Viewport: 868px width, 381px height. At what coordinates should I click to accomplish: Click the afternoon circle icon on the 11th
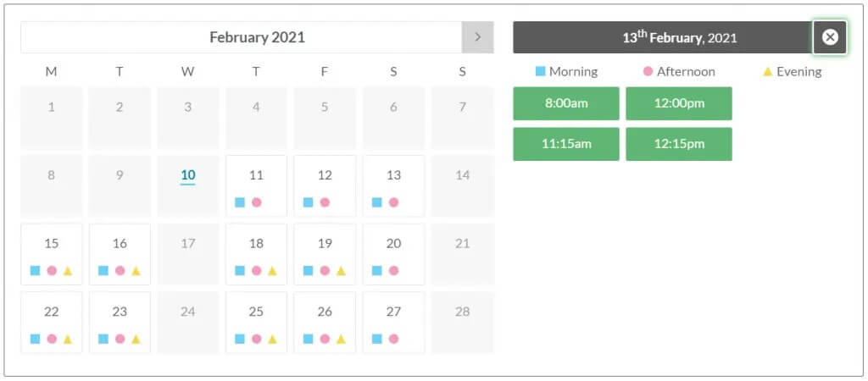pyautogui.click(x=256, y=202)
